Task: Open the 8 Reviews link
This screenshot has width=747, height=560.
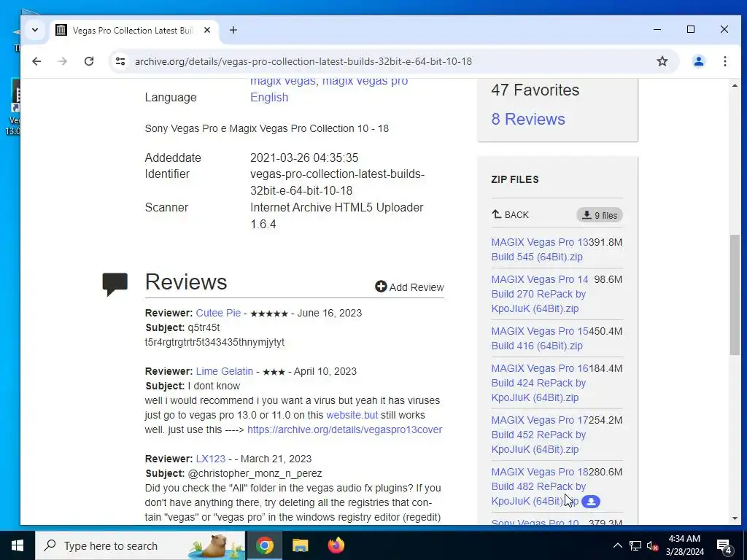Action: (528, 119)
